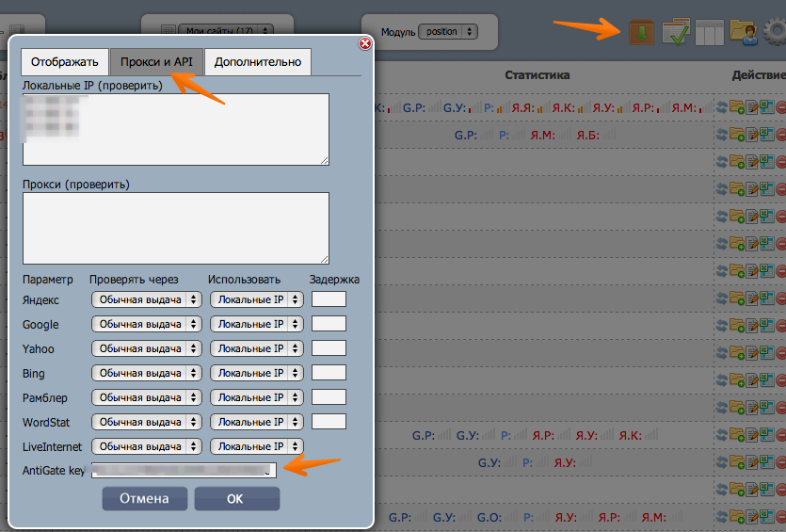Screen dimensions: 786x532
Task: Click the Статистика column header
Action: click(x=537, y=75)
